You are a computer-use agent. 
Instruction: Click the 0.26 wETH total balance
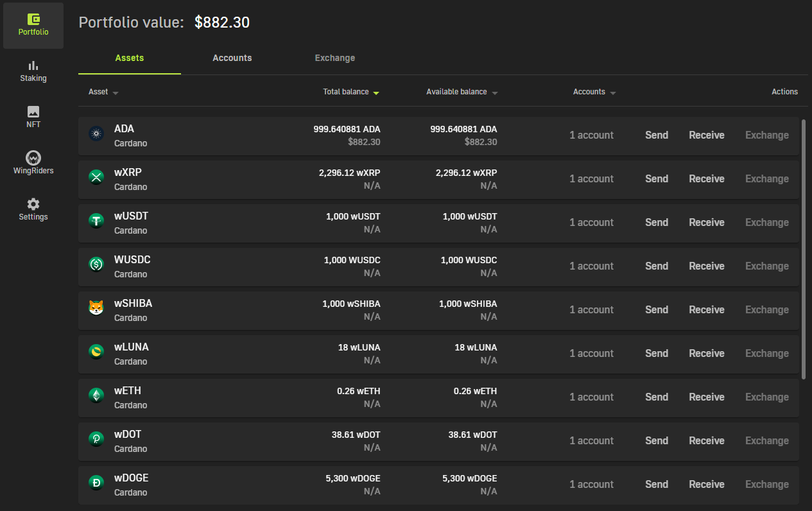click(x=359, y=391)
